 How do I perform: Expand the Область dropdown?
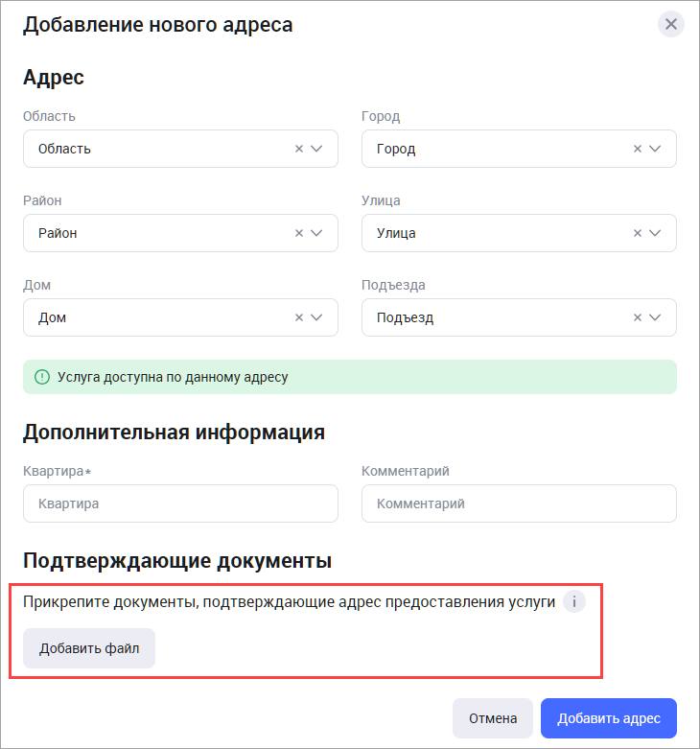tap(317, 149)
